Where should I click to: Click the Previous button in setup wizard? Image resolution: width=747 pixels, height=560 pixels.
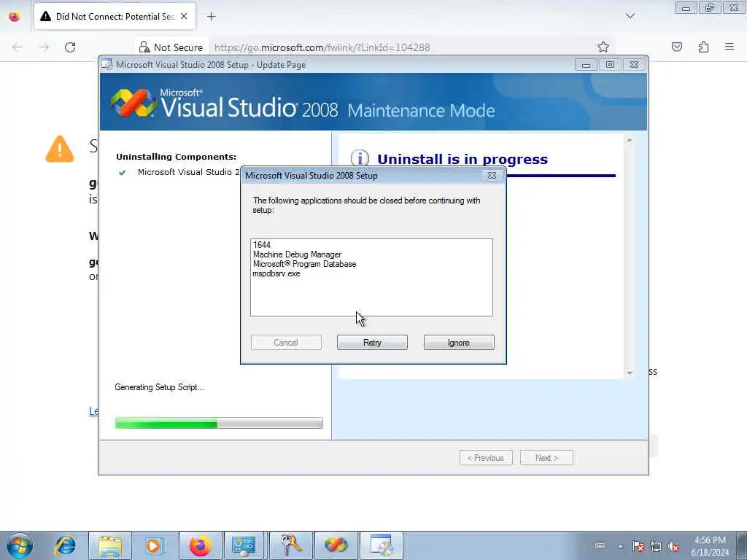pos(486,458)
